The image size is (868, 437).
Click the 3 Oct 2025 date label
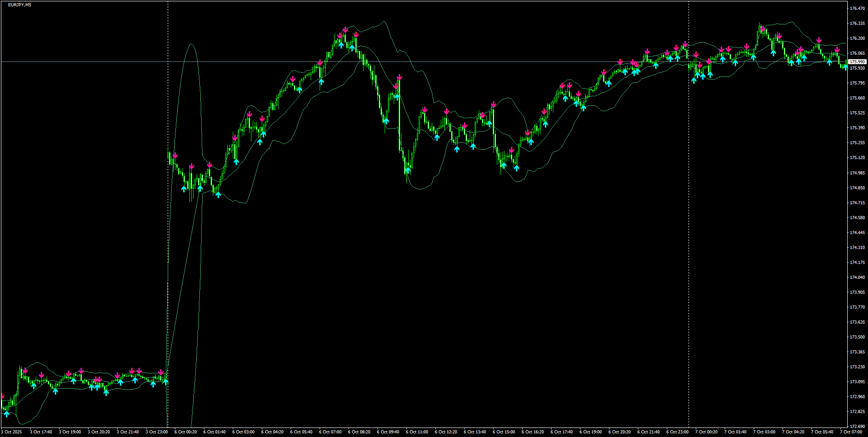click(x=11, y=432)
